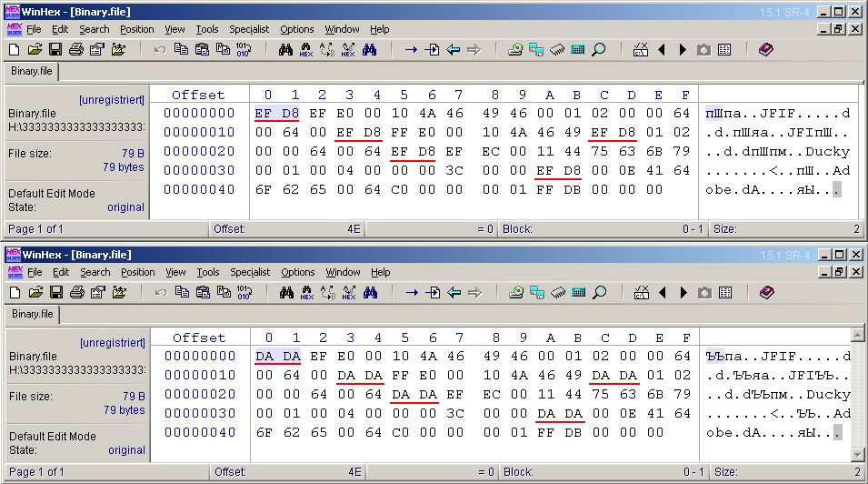Click 'State: original' value in bottom window
Screen dimensions: 868x484
126,450
